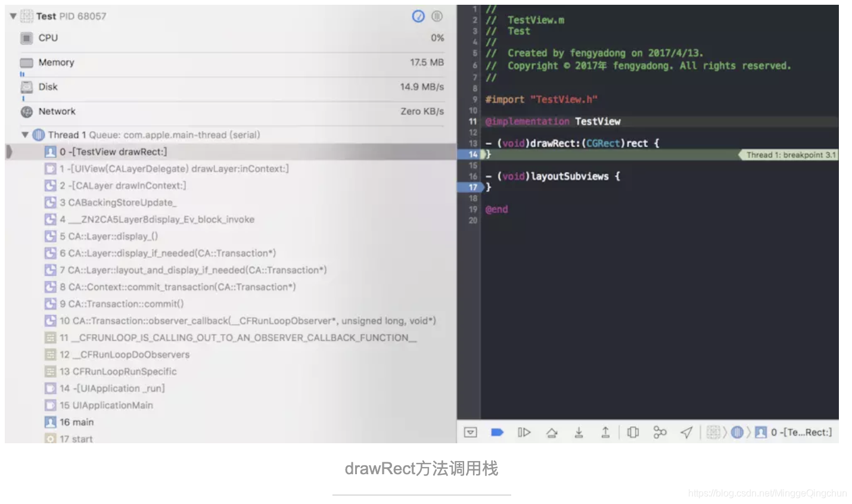Select frame 0 -[TestView drawRect:]
Viewport: 852px width, 504px height.
(231, 152)
